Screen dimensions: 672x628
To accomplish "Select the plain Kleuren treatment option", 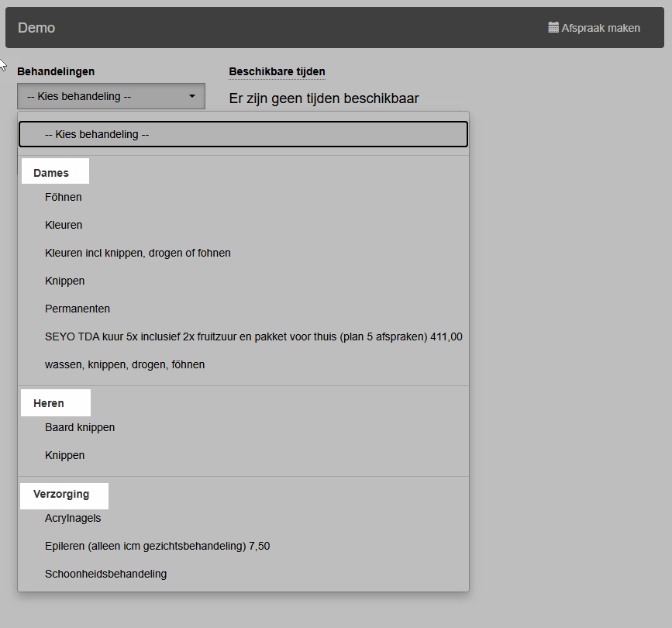I will point(64,225).
